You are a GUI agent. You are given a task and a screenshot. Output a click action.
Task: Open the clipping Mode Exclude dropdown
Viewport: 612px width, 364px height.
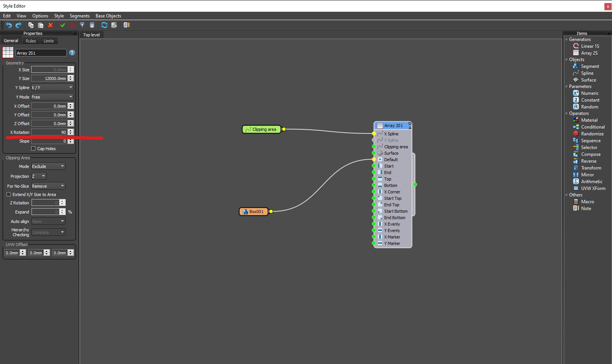pyautogui.click(x=48, y=166)
